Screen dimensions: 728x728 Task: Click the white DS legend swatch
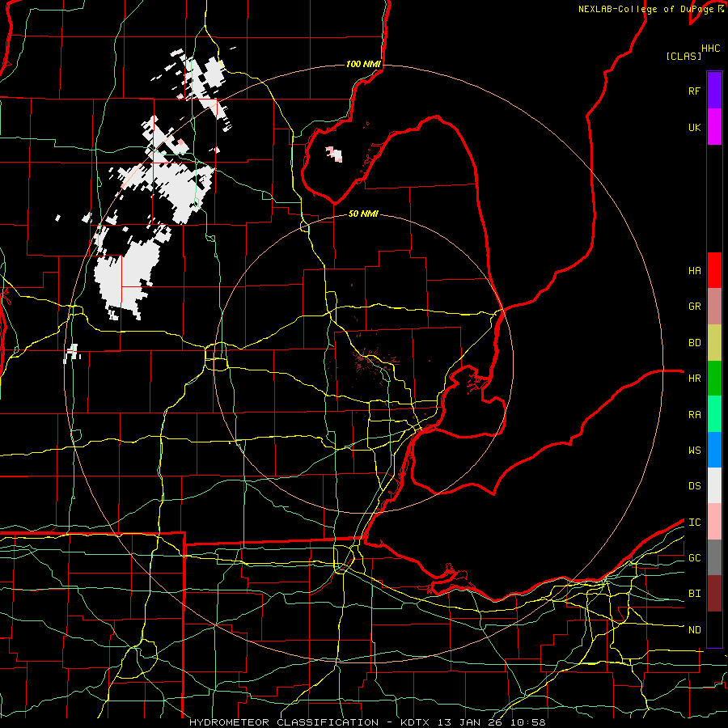[x=714, y=485]
